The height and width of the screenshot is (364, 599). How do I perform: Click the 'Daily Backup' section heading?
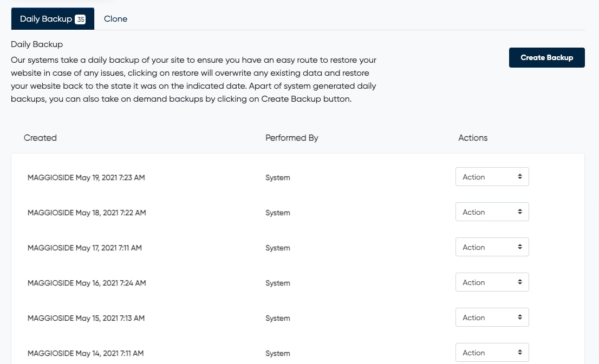pos(37,44)
